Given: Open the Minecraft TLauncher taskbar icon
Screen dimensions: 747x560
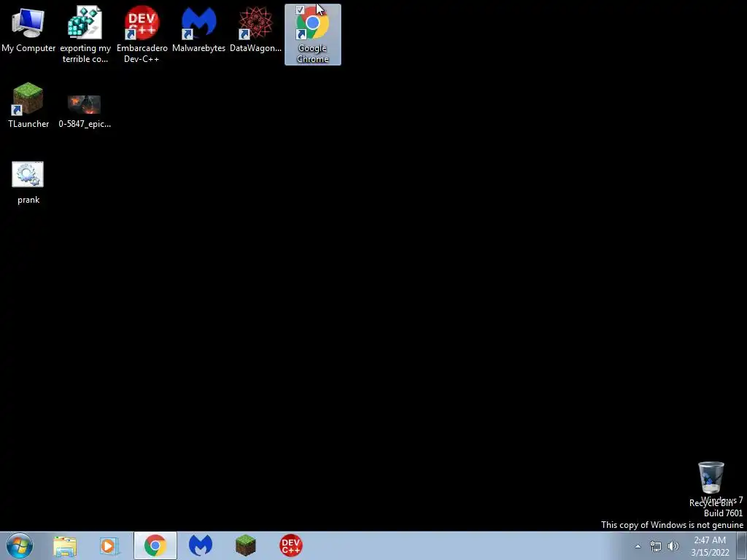Looking at the screenshot, I should point(246,545).
